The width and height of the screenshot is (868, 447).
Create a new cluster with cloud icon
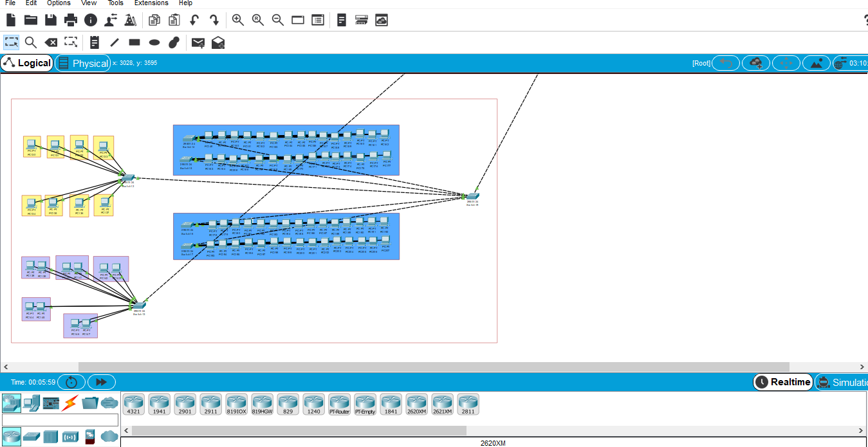(756, 63)
